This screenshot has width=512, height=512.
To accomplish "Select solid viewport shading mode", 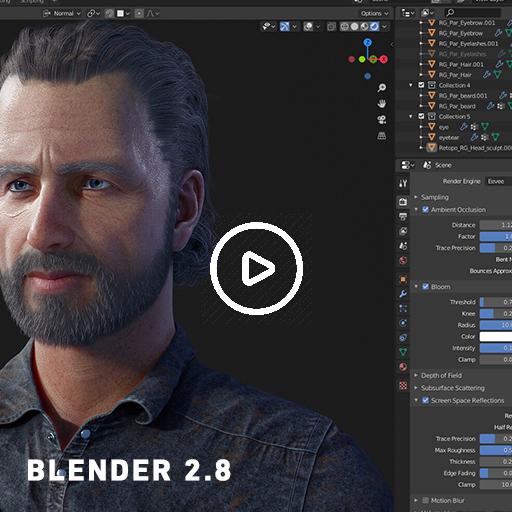I will click(355, 27).
